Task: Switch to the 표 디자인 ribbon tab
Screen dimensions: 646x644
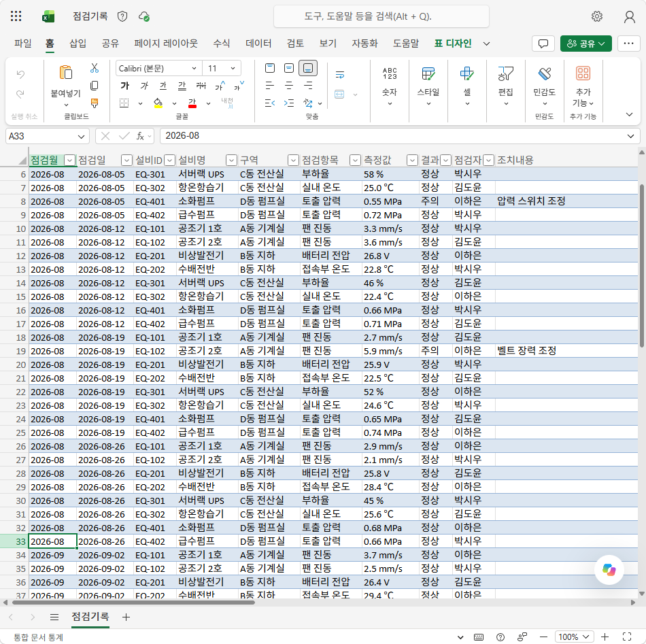Action: (x=453, y=44)
